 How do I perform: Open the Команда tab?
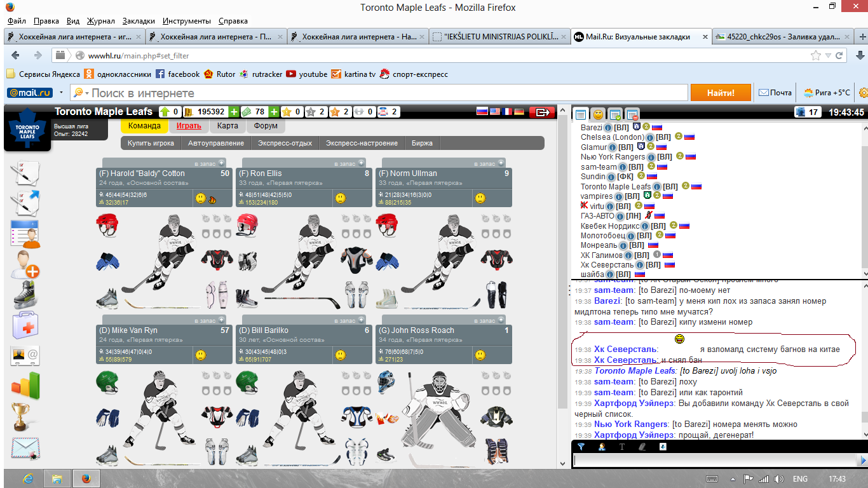[144, 126]
